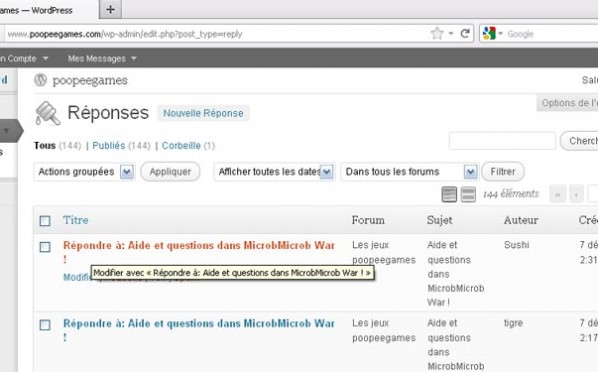Screen dimensions: 598x372
Task: Click Les jeux poopeegames in tigre row
Action: click(384, 330)
